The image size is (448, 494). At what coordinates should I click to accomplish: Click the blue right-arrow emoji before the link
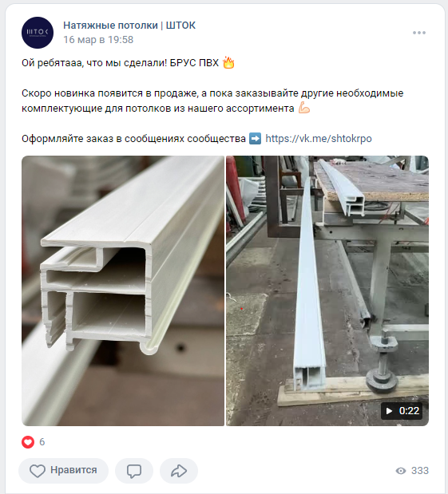point(255,138)
